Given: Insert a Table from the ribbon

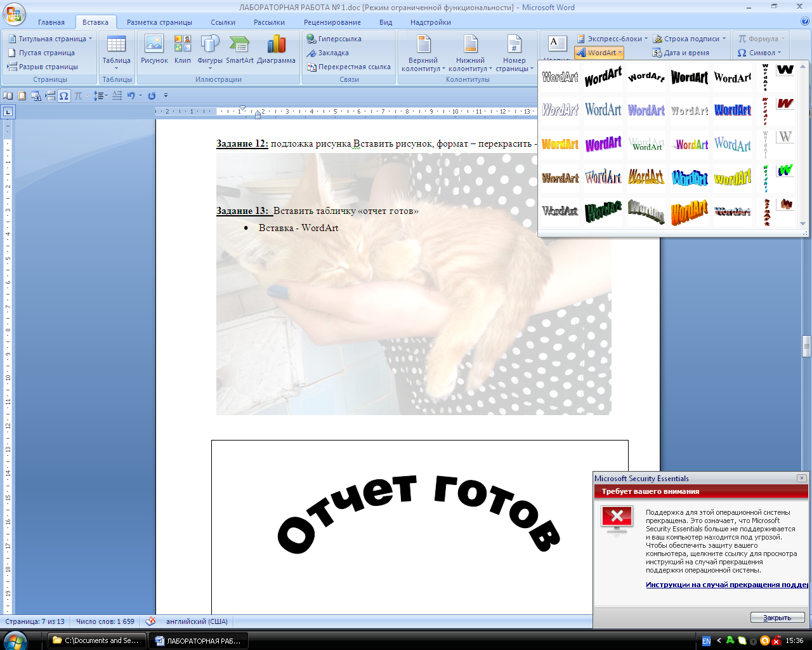Looking at the screenshot, I should pos(117,52).
